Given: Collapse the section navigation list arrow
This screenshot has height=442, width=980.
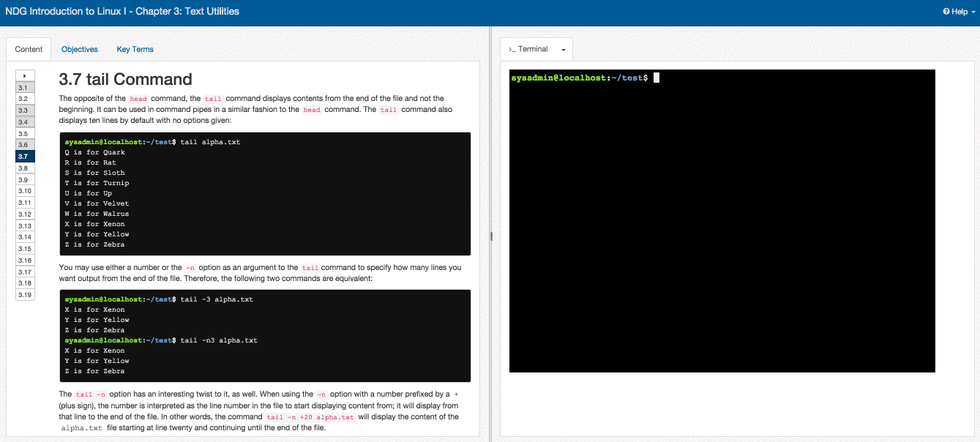Looking at the screenshot, I should [x=25, y=75].
